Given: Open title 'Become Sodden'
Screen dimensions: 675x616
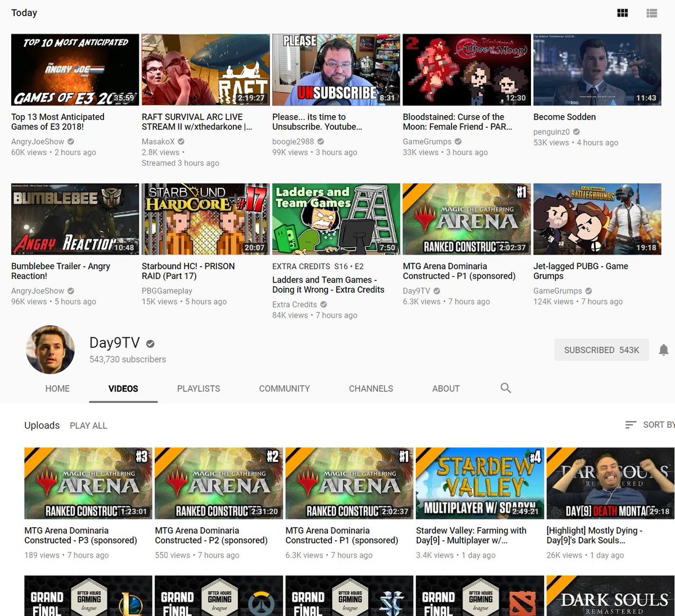Looking at the screenshot, I should click(564, 117).
